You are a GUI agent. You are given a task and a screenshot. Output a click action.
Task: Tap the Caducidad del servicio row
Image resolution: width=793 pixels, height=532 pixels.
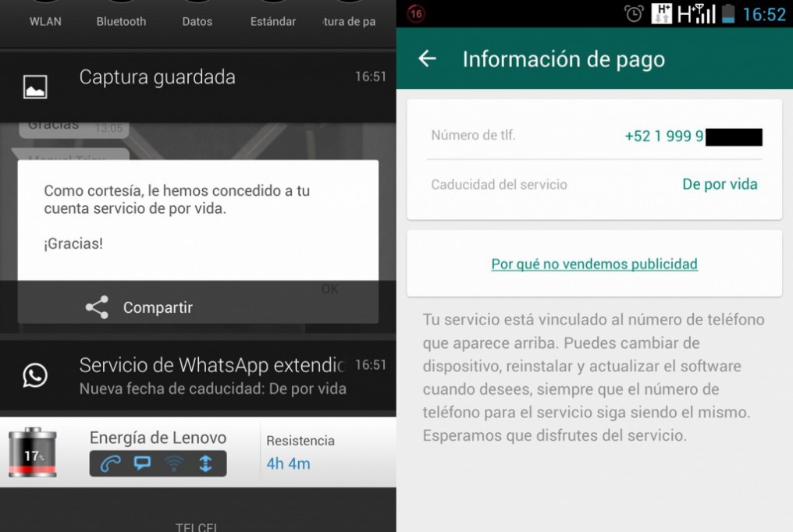tap(594, 185)
